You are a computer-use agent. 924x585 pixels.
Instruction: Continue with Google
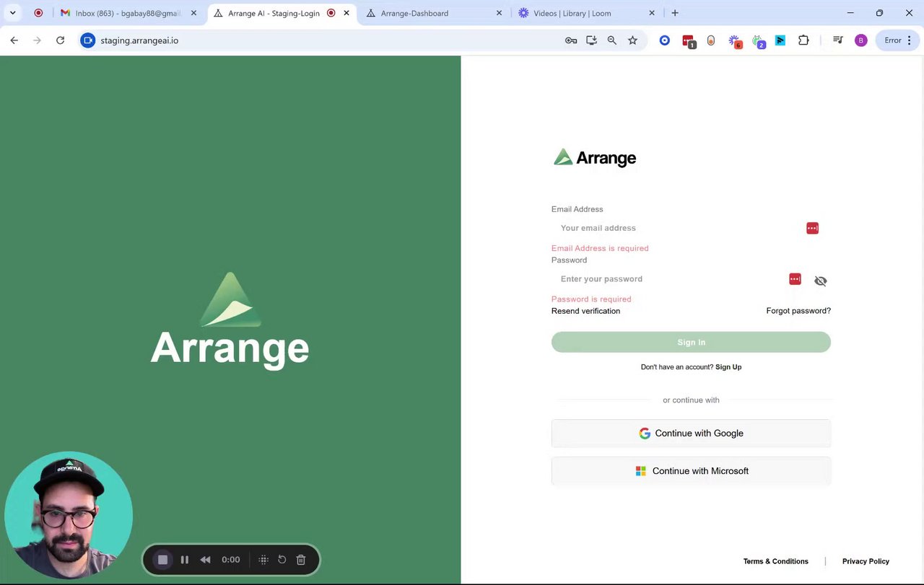click(691, 434)
